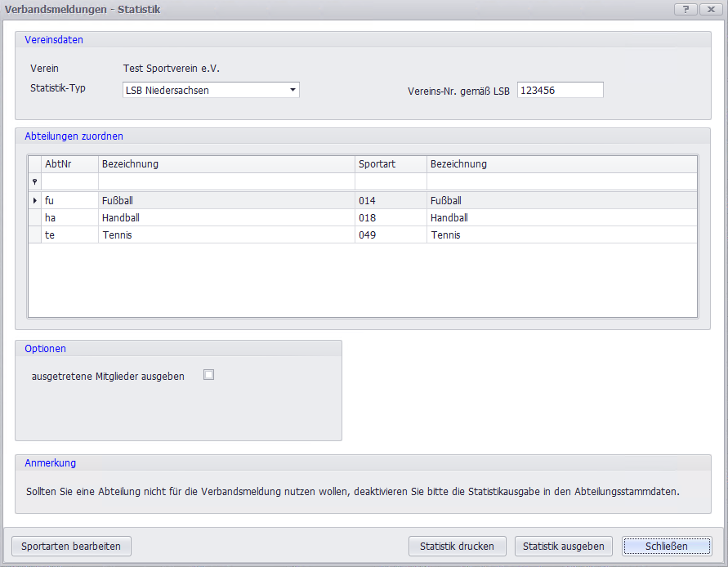Select the Tennis department row
728x567 pixels.
coord(226,235)
